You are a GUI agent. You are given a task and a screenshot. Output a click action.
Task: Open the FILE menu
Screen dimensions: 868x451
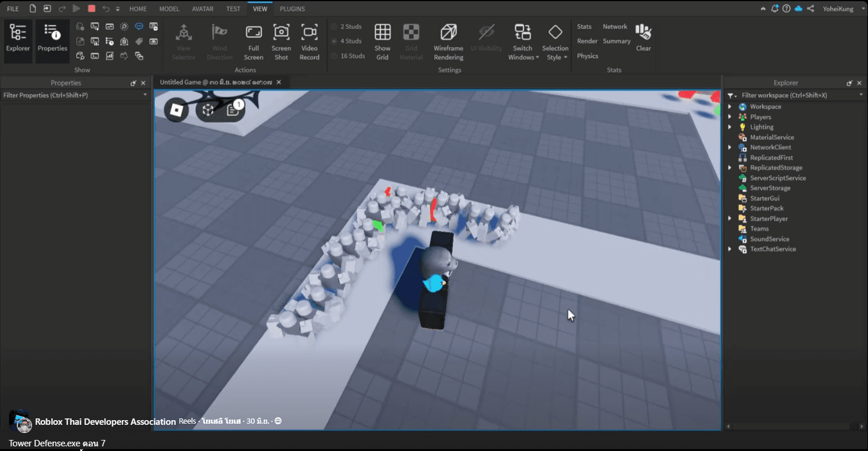13,9
